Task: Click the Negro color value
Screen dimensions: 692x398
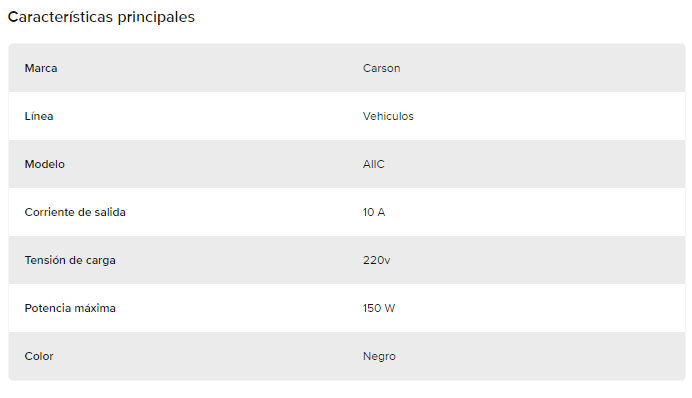Action: coord(379,357)
